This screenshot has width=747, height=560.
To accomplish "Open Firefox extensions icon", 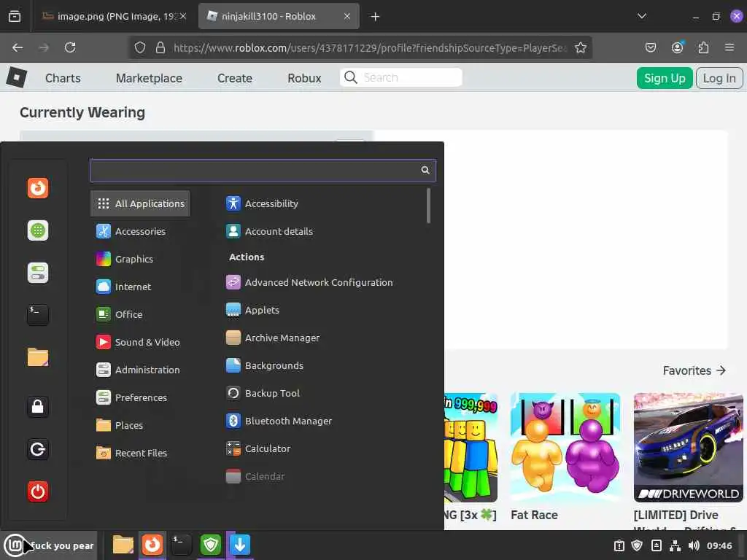I will [x=703, y=47].
